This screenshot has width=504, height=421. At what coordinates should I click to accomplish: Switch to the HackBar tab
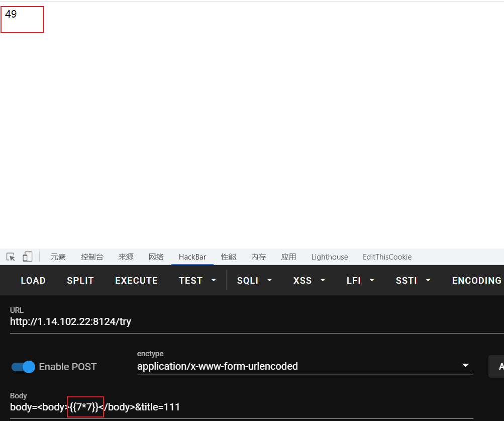point(192,257)
